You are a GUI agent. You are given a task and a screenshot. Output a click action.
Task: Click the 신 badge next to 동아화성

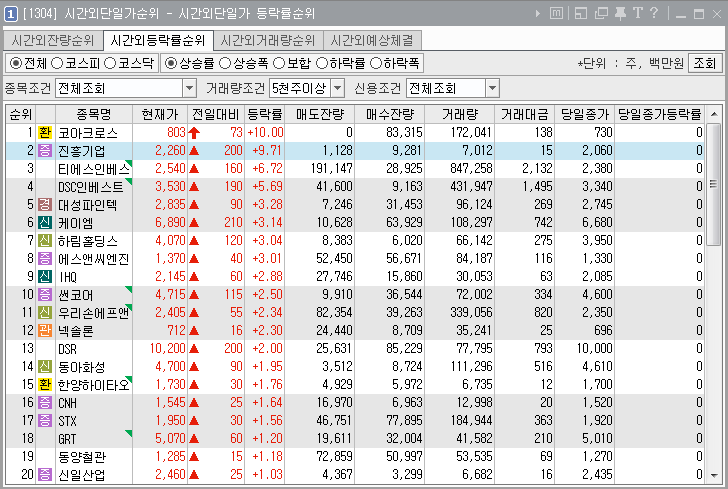[45, 366]
